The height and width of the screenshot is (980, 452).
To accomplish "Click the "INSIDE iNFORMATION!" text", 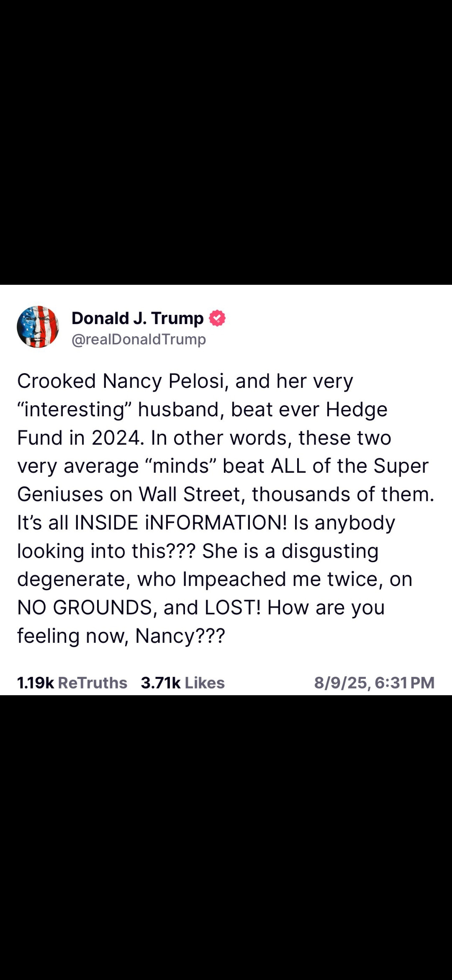I will (181, 523).
